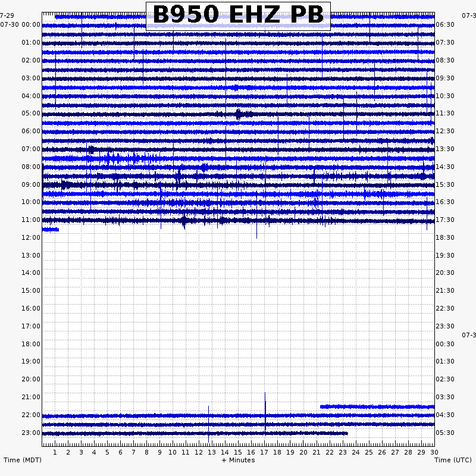Click the short trace segment starting the 11:30 row
This screenshot has width=476, height=476.
(51, 230)
